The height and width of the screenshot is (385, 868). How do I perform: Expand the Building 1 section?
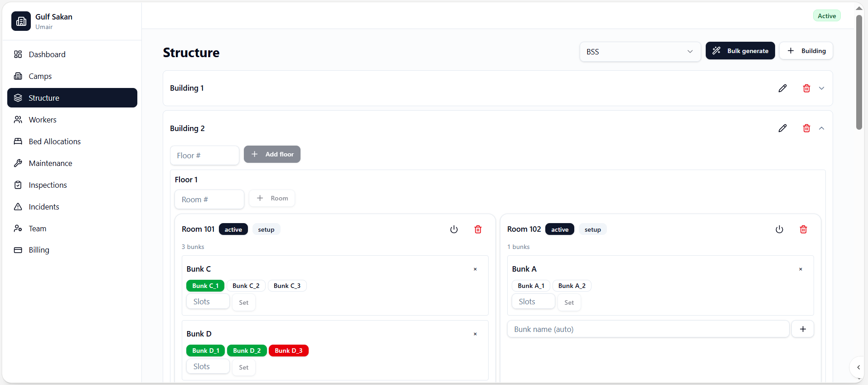pos(821,88)
